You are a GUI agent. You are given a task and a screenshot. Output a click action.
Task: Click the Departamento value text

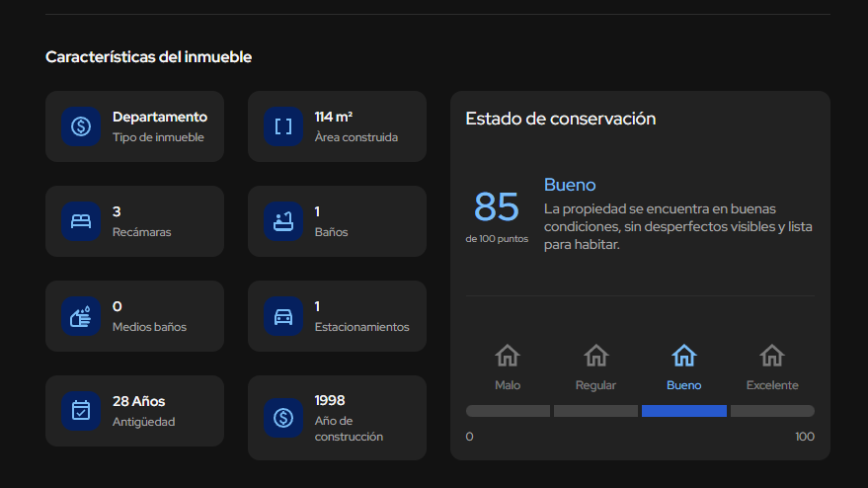[x=160, y=117]
